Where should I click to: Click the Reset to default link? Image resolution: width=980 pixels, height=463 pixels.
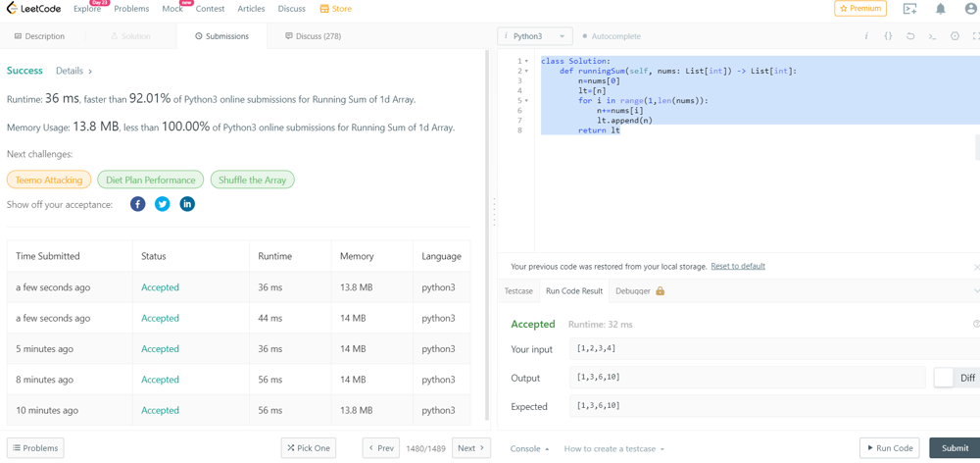tap(737, 267)
